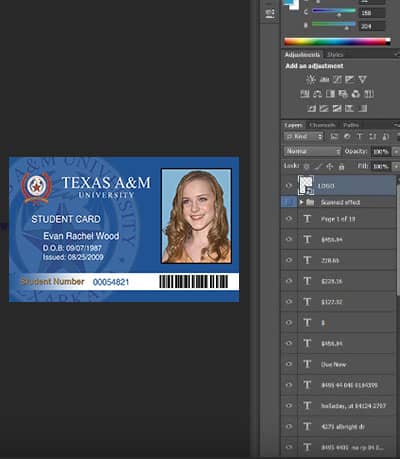
Task: Expand the Scanned effect layer group
Action: (x=301, y=202)
